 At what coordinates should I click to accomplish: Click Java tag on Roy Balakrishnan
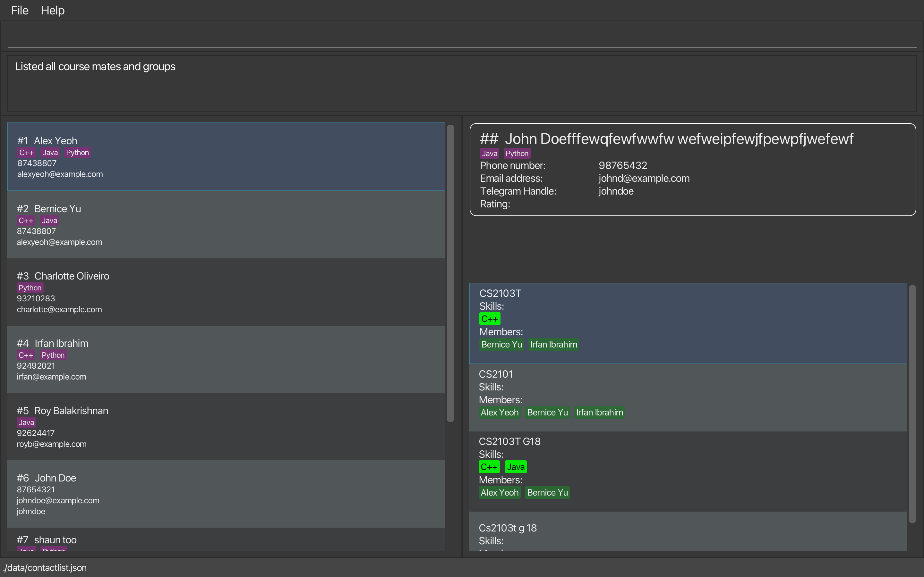click(x=26, y=422)
